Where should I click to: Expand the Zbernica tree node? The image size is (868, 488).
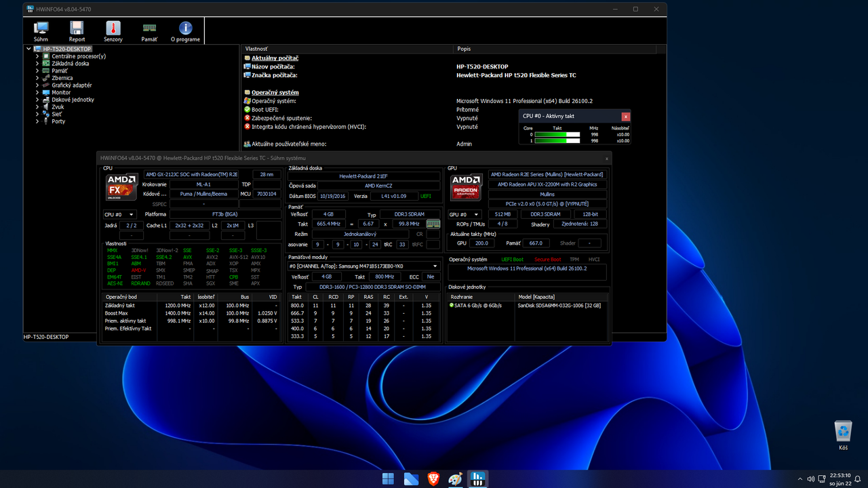pos(37,78)
